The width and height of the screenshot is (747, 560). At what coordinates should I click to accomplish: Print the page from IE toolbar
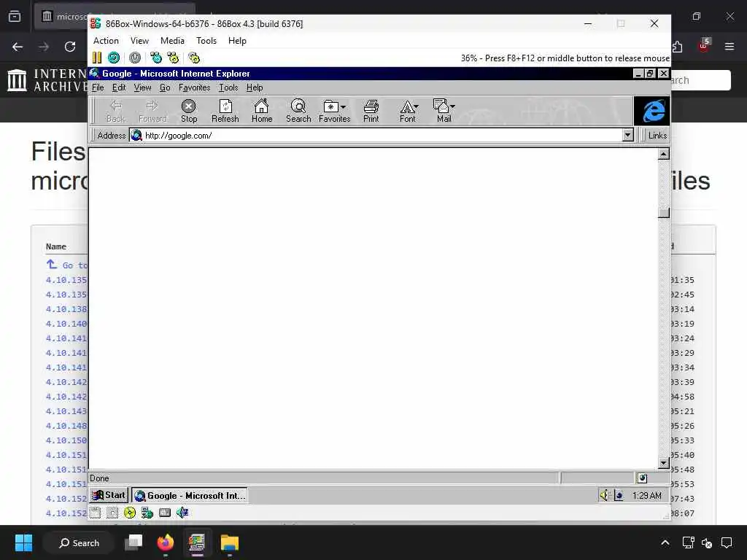coord(371,111)
